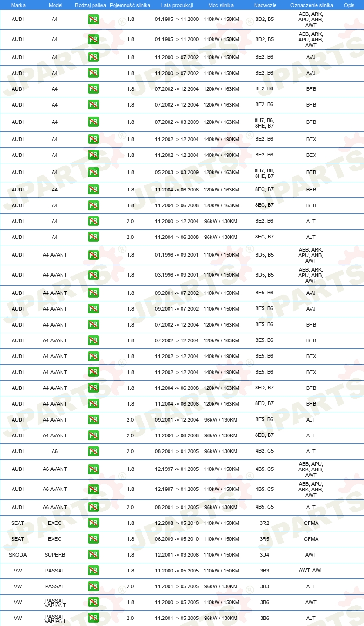Click petrol icon in SEAT EXEO 3R2 row
The height and width of the screenshot is (626, 364).
(93, 523)
